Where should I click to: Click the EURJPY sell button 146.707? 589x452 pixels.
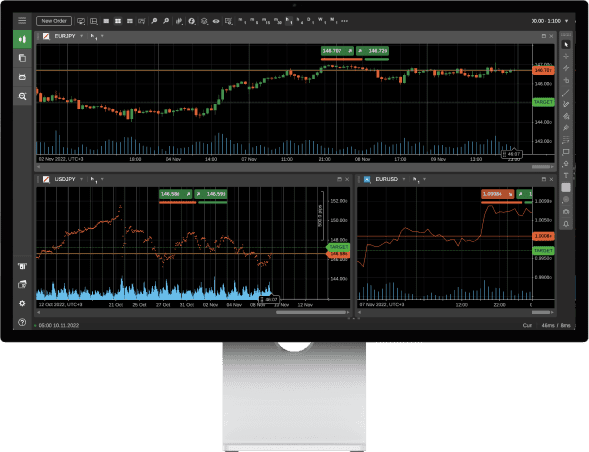(x=337, y=51)
